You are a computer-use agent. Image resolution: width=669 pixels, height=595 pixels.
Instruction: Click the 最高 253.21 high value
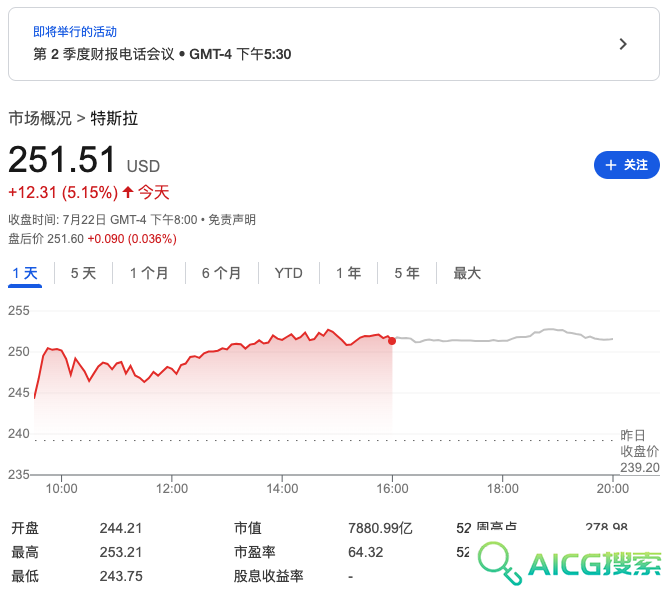click(x=121, y=552)
